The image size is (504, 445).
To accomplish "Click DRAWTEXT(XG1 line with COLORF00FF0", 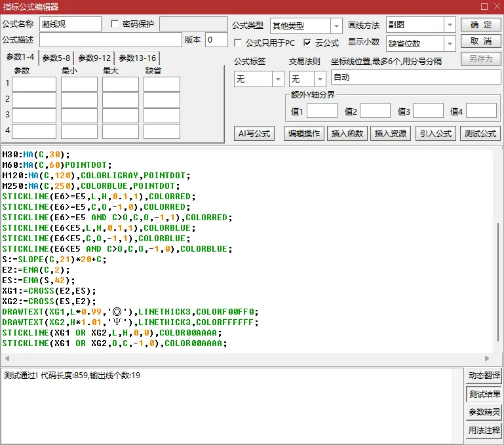I will pyautogui.click(x=130, y=312).
